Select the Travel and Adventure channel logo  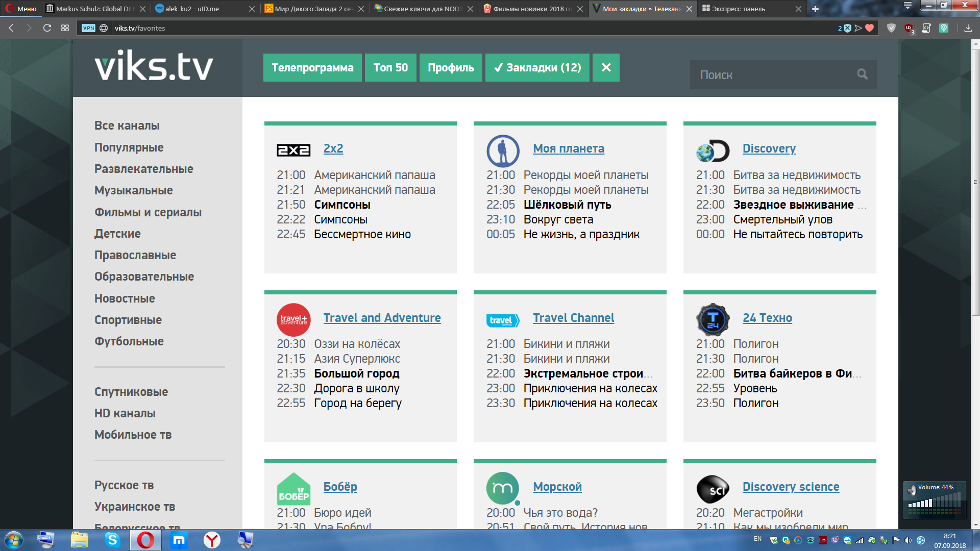coord(293,319)
